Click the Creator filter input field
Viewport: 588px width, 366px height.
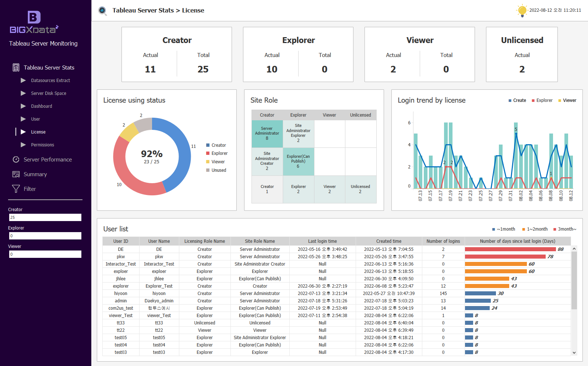coord(45,217)
